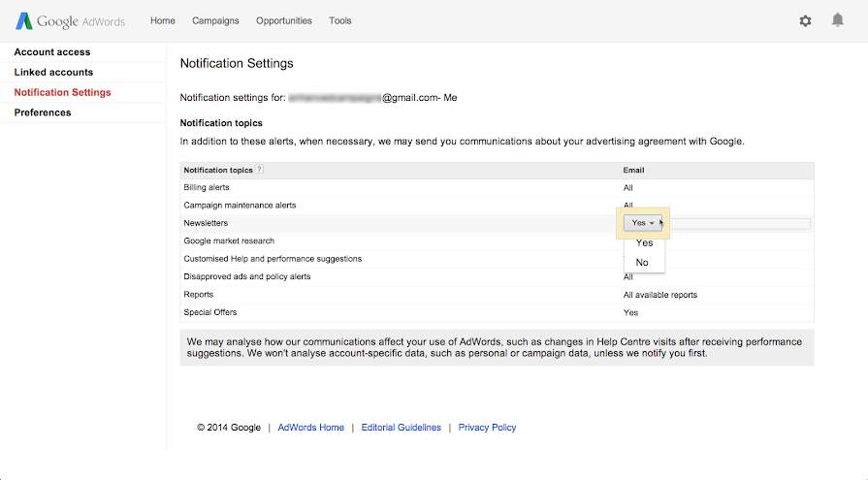Edit the Billing alerts email setting
868x480 pixels.
[628, 188]
